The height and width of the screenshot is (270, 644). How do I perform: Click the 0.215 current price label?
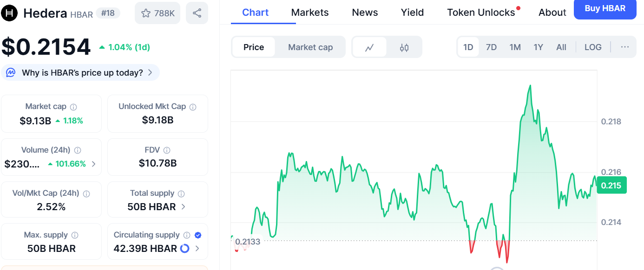coord(611,186)
